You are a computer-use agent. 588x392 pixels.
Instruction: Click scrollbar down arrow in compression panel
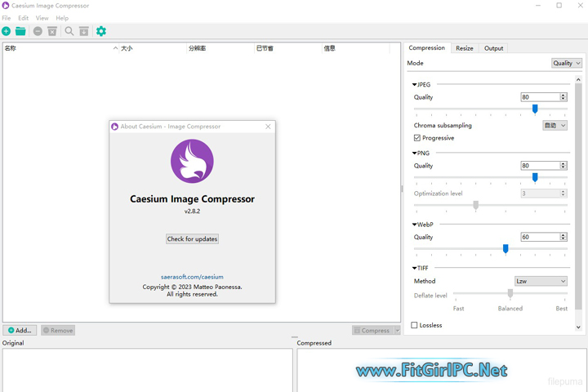pos(578,327)
